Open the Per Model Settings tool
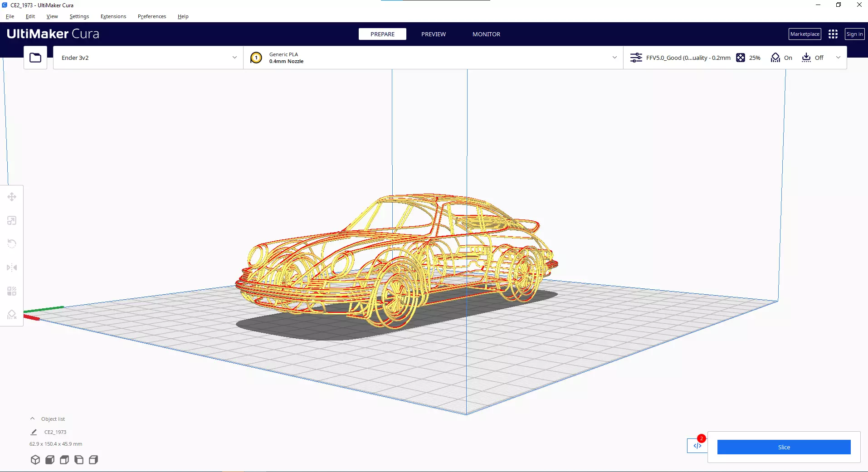 tap(12, 291)
